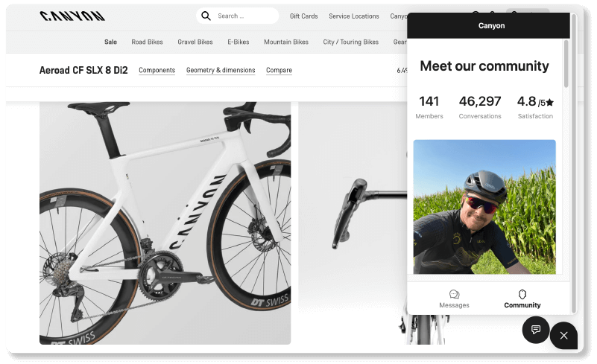This screenshot has width=597, height=364.
Task: Open the Mountain Bikes category
Action: coord(286,42)
